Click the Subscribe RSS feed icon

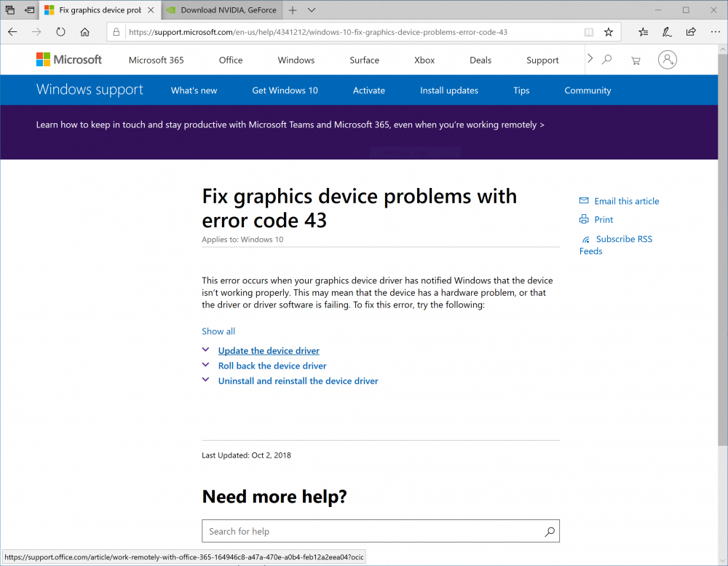click(586, 240)
